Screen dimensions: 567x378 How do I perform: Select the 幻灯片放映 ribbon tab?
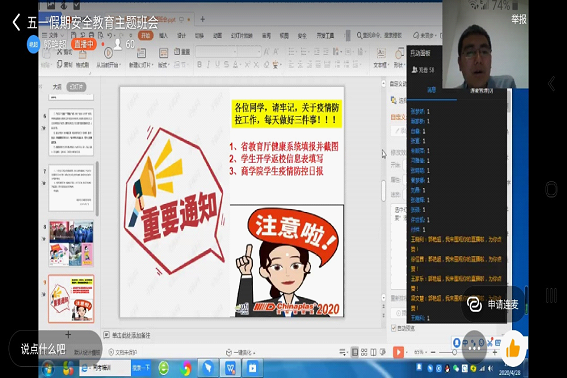coord(242,35)
